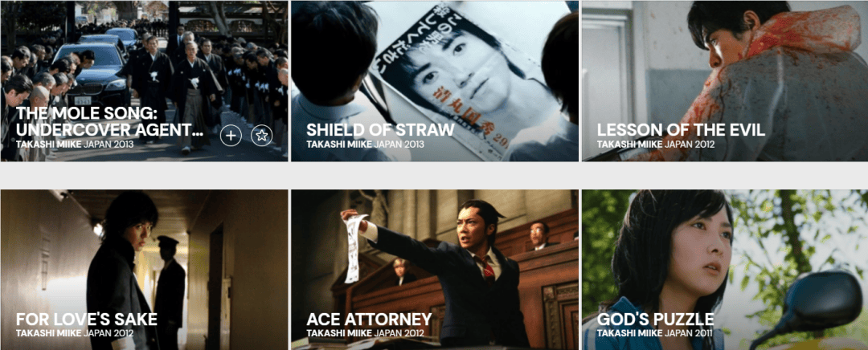Screen dimensions: 868x350
Task: Open the Shield of Straw title link
Action: click(x=380, y=130)
